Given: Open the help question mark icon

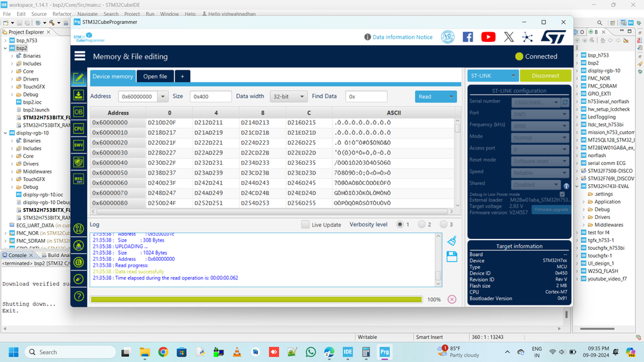Looking at the screenshot, I should (79, 296).
